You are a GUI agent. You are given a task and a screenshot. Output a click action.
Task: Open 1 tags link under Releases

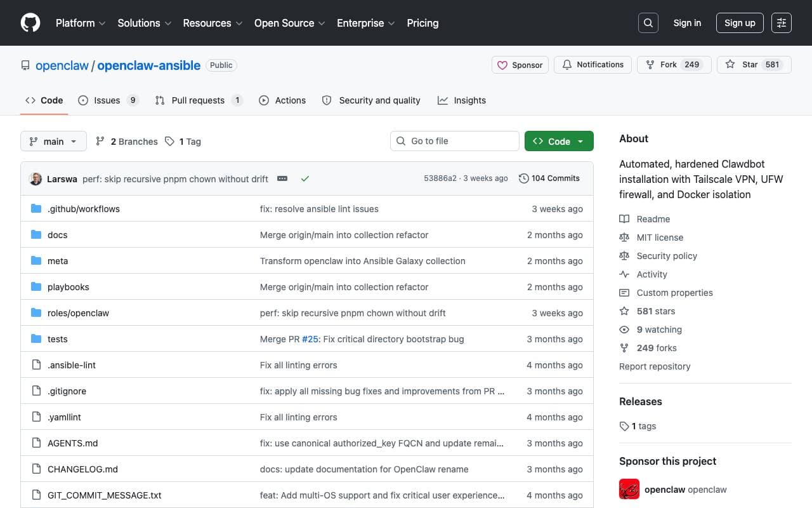(x=638, y=426)
